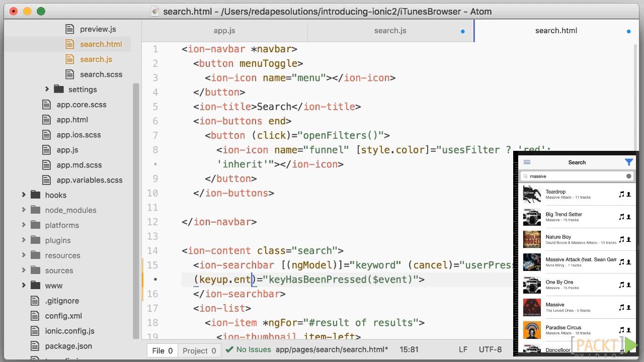
Task: Change the UTF-8 encoding selector
Action: [x=490, y=349]
